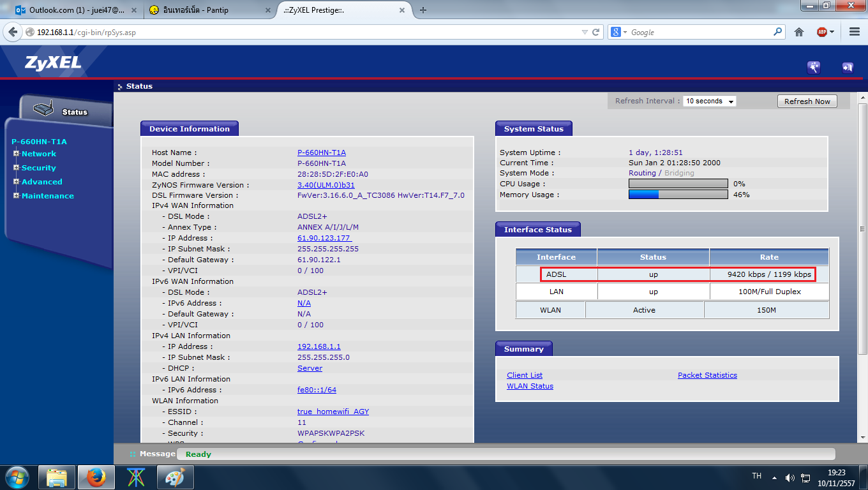The height and width of the screenshot is (490, 868).
Task: Switch to the Outlook.com tab
Action: (75, 10)
